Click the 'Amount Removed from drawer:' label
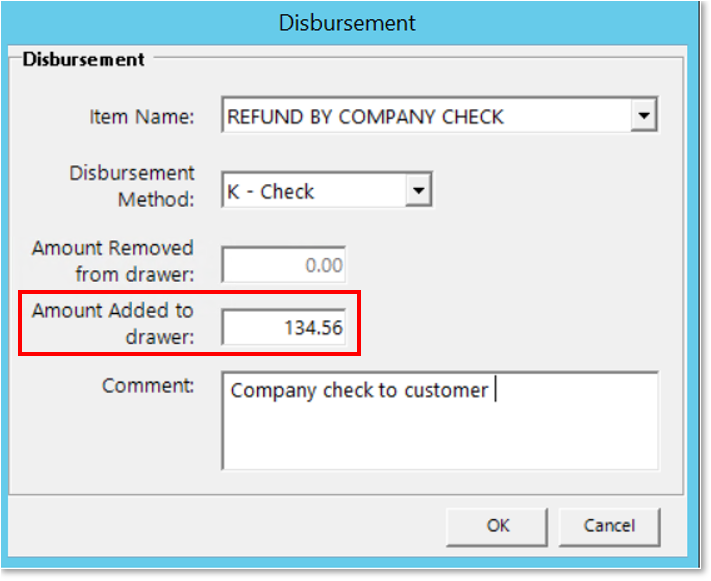 pos(112,260)
